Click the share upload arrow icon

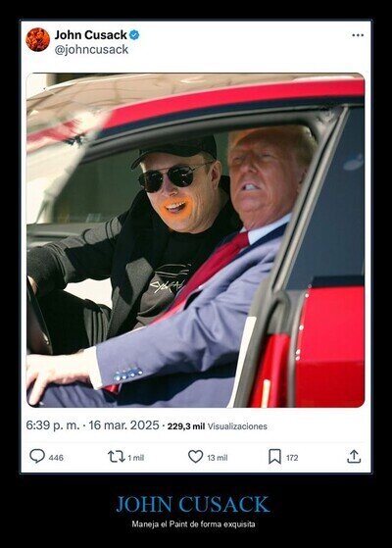click(x=354, y=457)
